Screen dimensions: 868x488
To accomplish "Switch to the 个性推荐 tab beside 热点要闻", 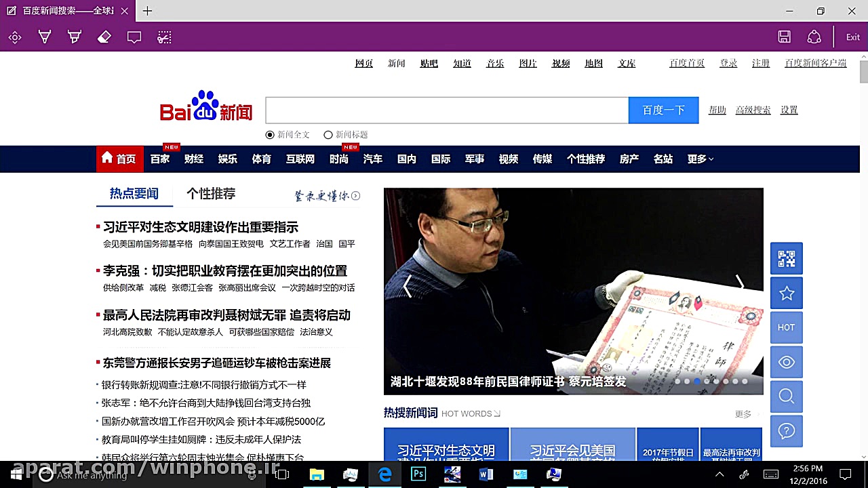I will click(211, 194).
